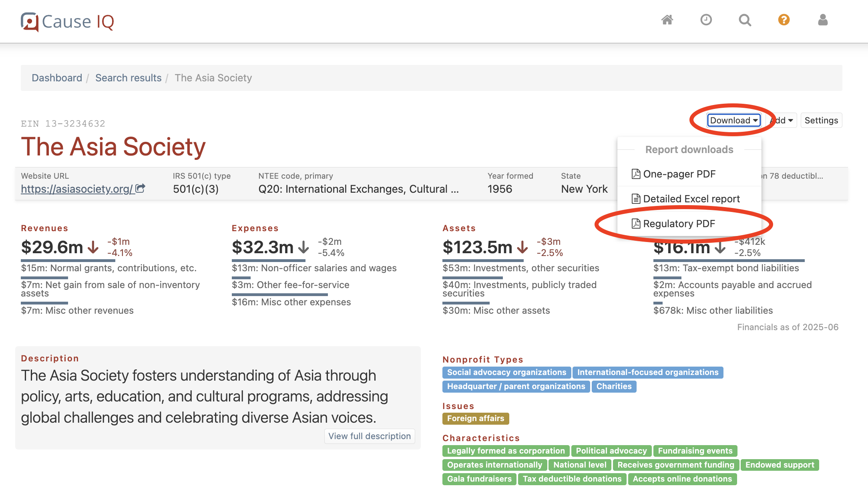
Task: Click file icon next to Detailed Excel report
Action: [636, 199]
